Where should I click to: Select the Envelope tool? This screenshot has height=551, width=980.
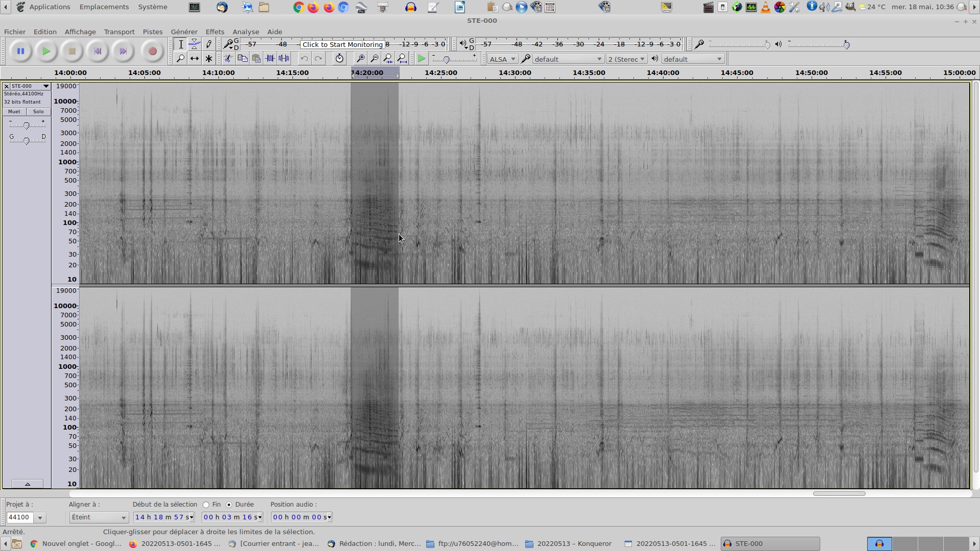coord(194,44)
